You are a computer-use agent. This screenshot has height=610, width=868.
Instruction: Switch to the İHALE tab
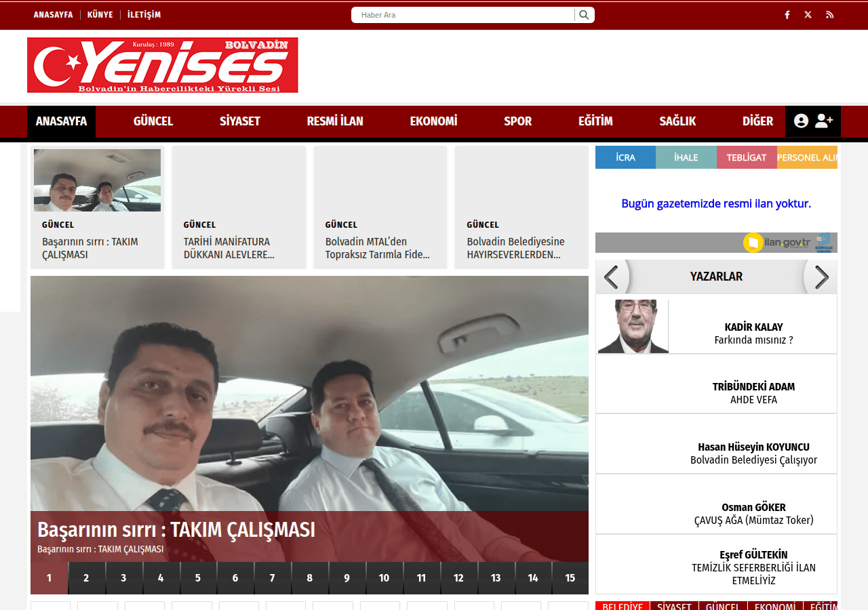click(686, 157)
